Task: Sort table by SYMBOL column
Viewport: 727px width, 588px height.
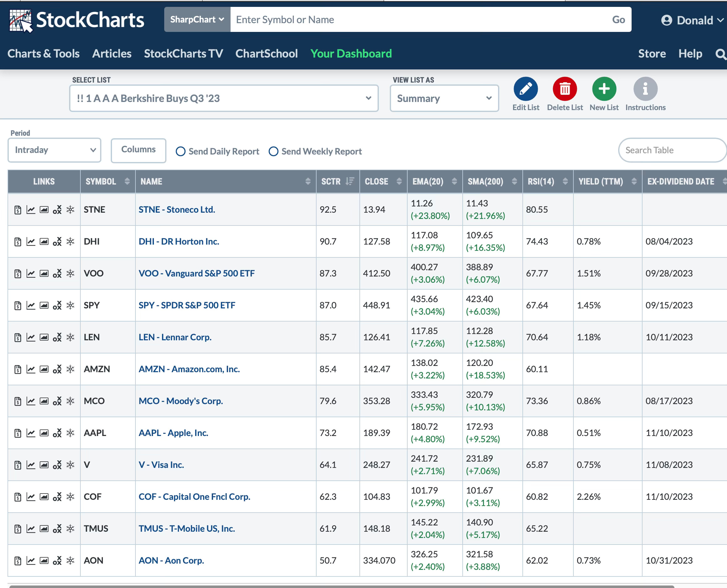Action: (x=108, y=181)
